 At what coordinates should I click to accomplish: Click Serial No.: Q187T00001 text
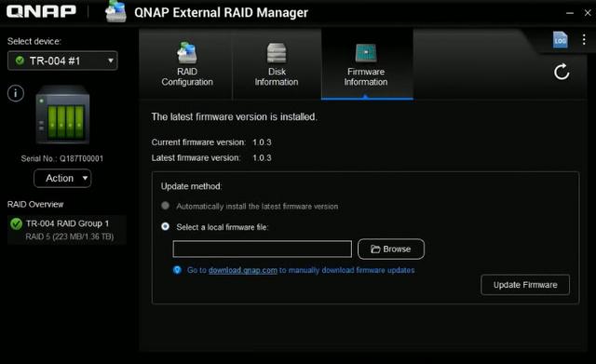62,158
